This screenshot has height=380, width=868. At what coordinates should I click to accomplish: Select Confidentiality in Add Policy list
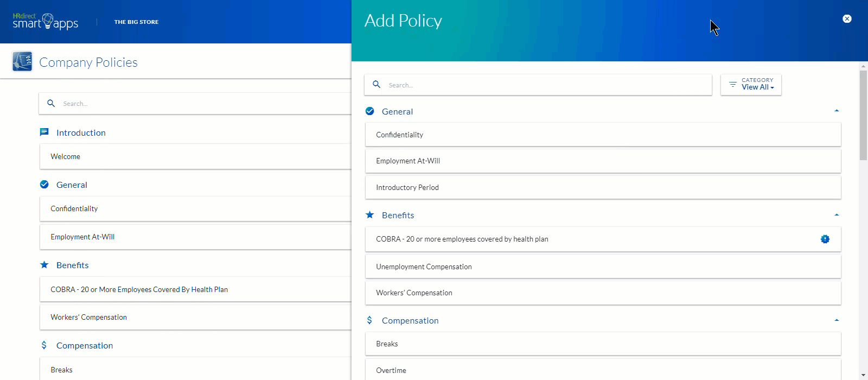tap(603, 135)
